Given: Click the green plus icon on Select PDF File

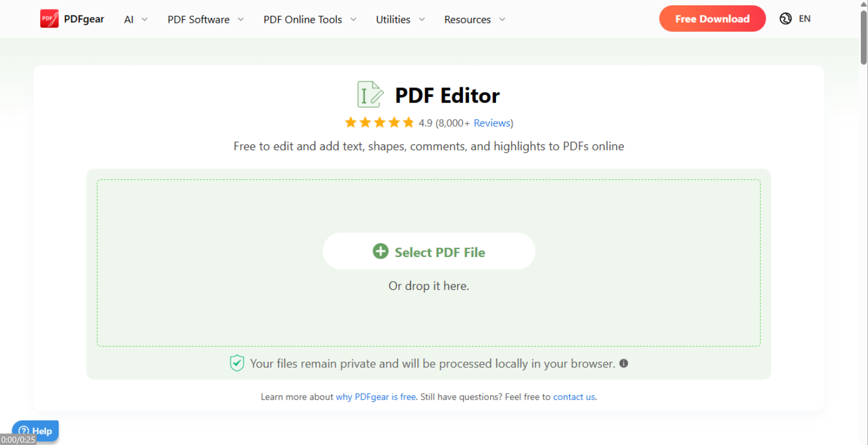Looking at the screenshot, I should coord(380,251).
